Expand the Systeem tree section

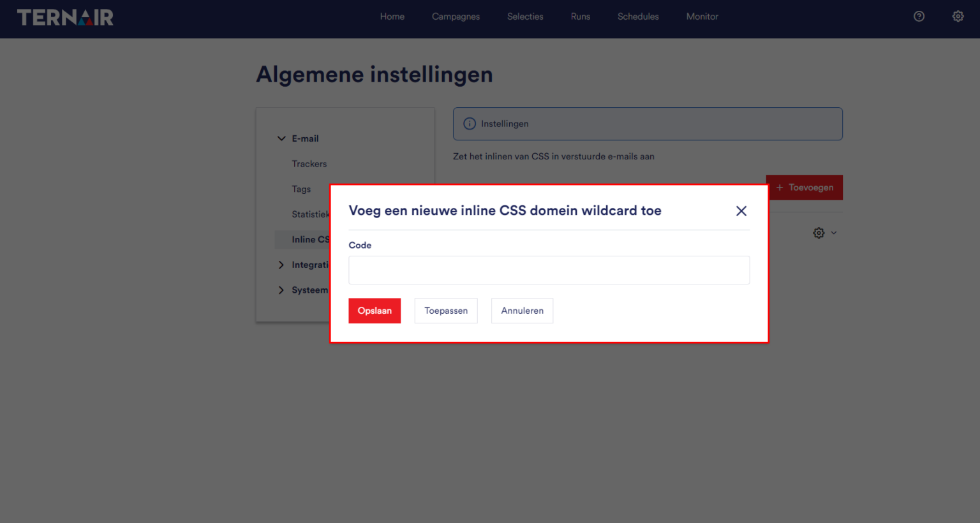pyautogui.click(x=281, y=290)
